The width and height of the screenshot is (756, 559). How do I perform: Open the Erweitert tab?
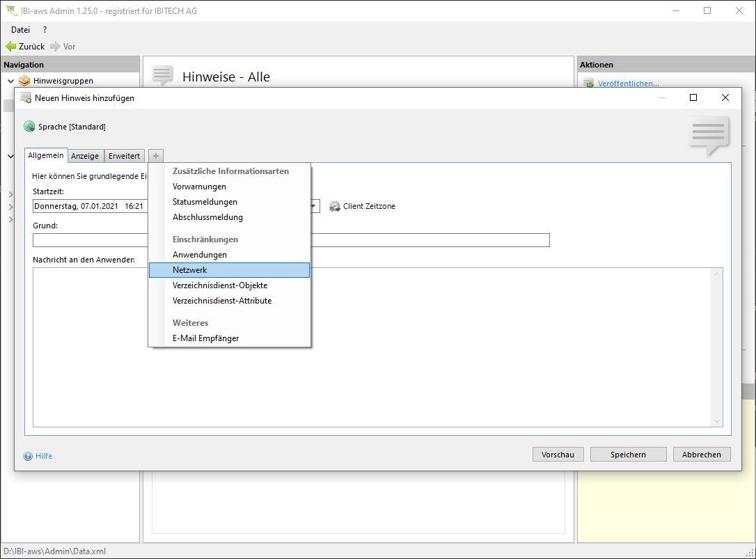coord(124,156)
